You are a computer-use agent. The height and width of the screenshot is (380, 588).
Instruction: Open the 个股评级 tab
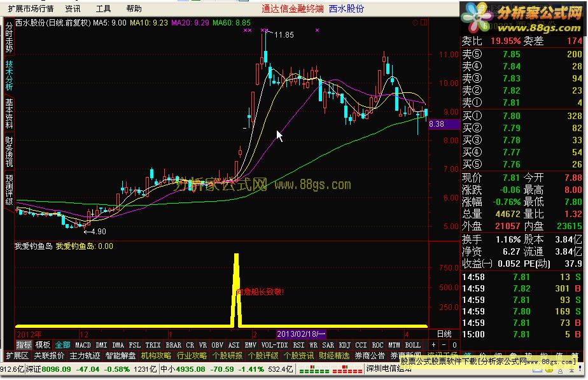coord(263,356)
